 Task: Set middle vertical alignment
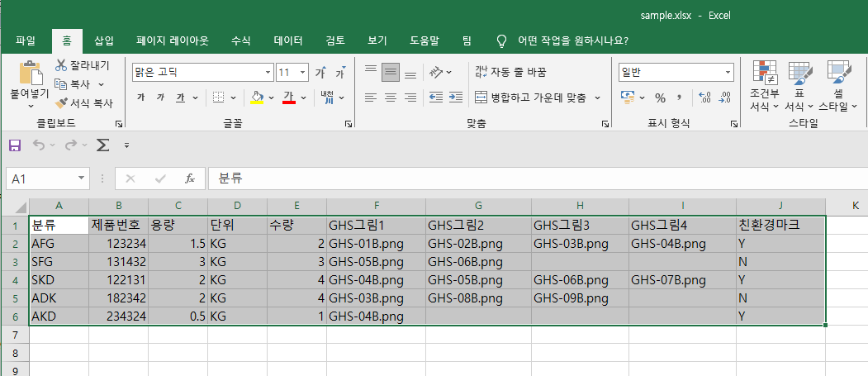(391, 72)
